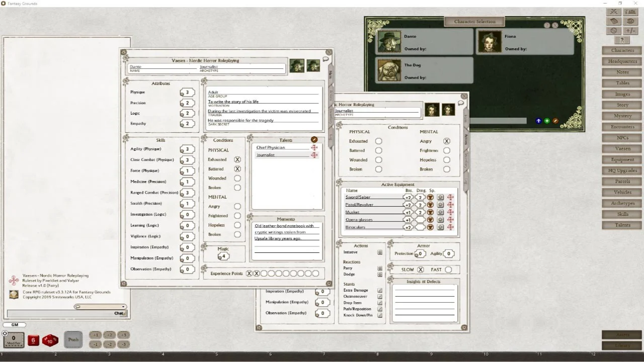Click Dante's Magic value box
This screenshot has height=362, width=644.
click(223, 256)
